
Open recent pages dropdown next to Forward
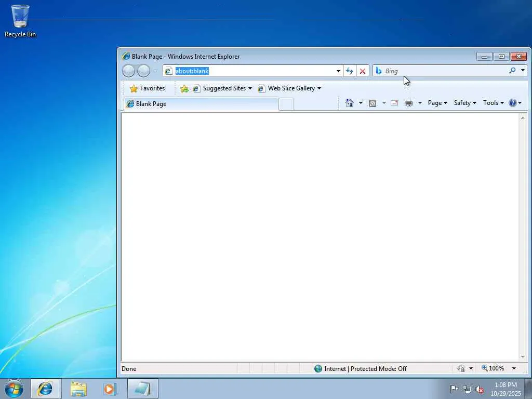click(x=155, y=71)
